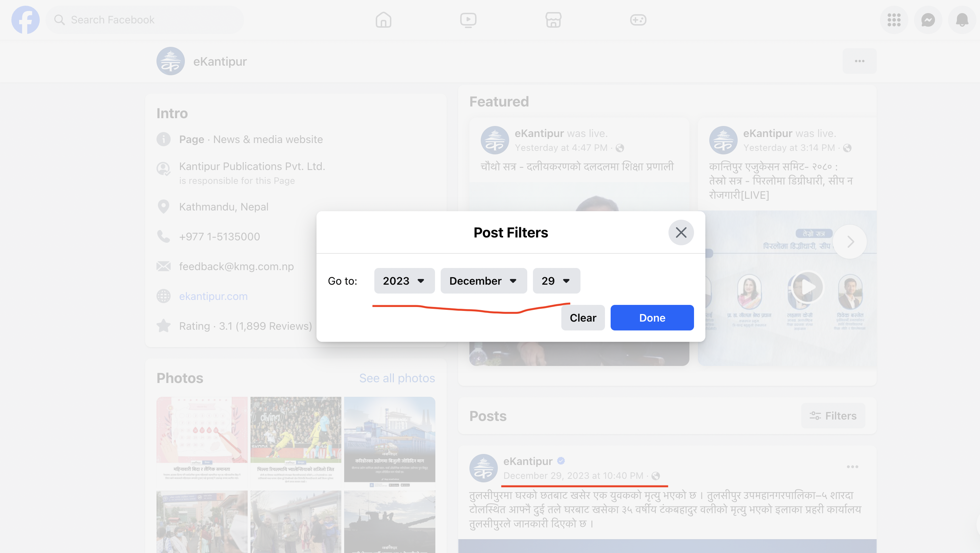Open the notifications bell icon
The height and width of the screenshot is (553, 980).
tap(962, 20)
